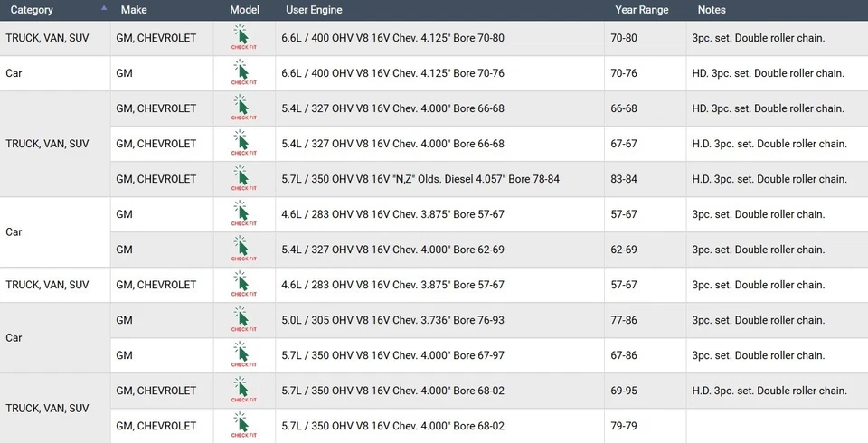Click Check Fit for car 4.6L / 283 row
Image resolution: width=868 pixels, height=443 pixels.
coord(241,214)
